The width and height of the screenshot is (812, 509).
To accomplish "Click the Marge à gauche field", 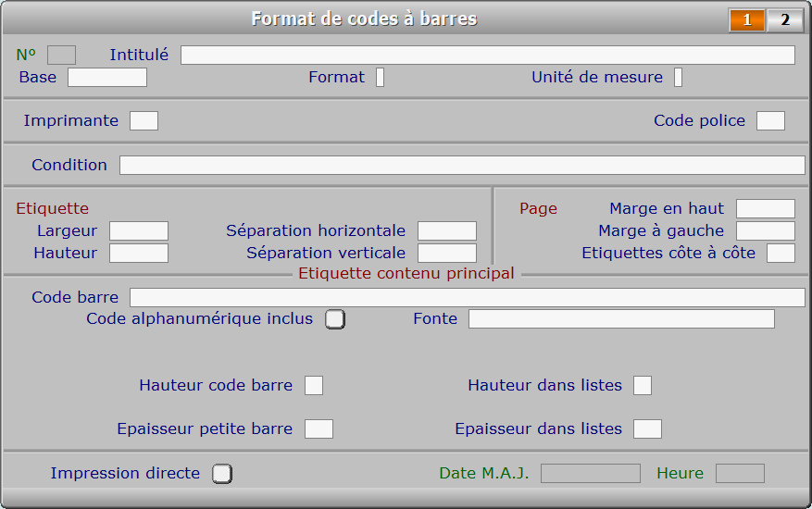I will (x=766, y=231).
